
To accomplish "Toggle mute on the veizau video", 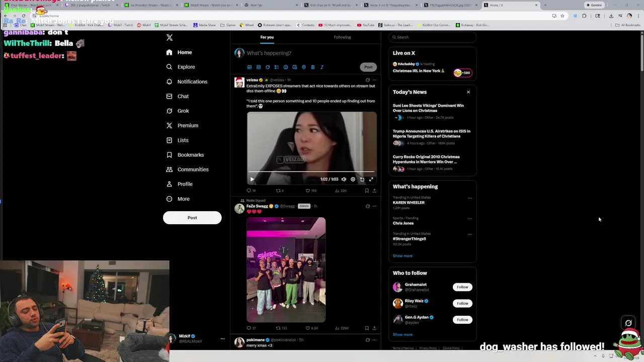I will [344, 179].
